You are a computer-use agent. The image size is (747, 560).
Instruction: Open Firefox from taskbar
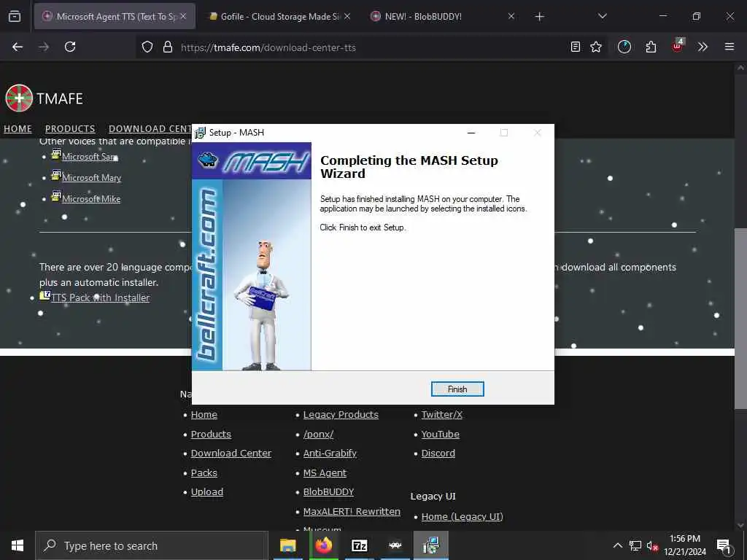[323, 545]
